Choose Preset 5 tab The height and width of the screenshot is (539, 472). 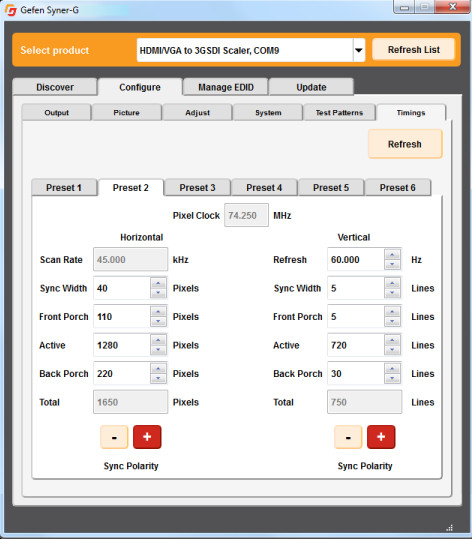pyautogui.click(x=331, y=188)
